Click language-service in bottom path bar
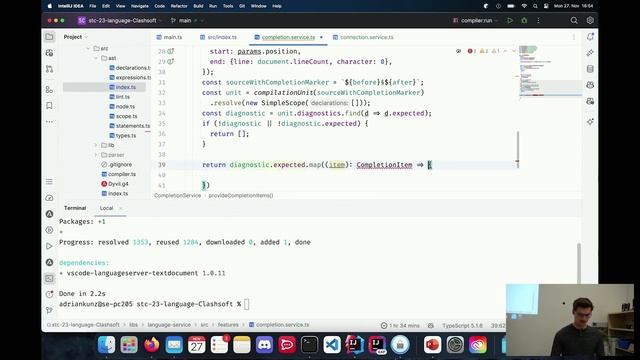Image resolution: width=640 pixels, height=360 pixels. tap(169, 325)
